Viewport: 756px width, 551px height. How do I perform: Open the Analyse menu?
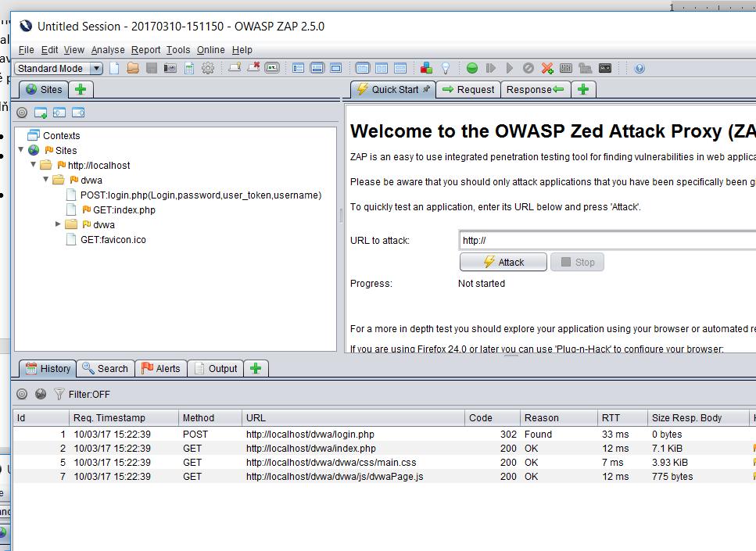pyautogui.click(x=108, y=50)
